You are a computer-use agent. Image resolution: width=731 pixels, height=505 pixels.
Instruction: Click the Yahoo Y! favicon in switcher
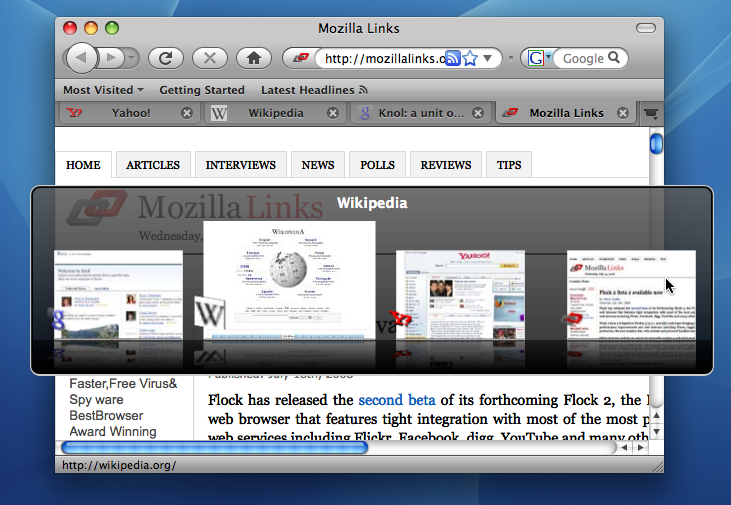[x=401, y=319]
